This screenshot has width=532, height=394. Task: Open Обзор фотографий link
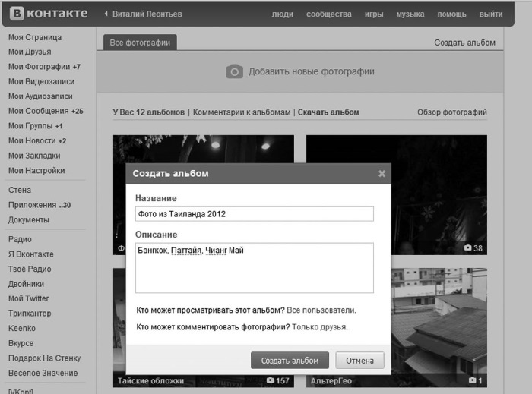(451, 112)
